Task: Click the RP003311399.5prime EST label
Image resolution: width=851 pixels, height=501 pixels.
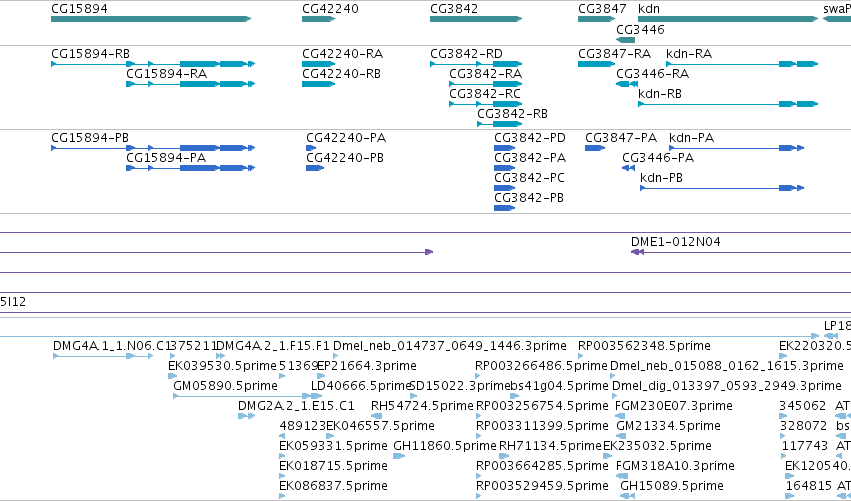Action: [x=542, y=426]
